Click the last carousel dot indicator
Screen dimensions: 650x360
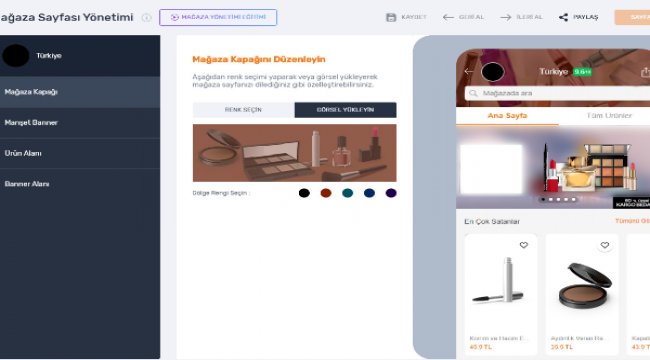tap(574, 199)
